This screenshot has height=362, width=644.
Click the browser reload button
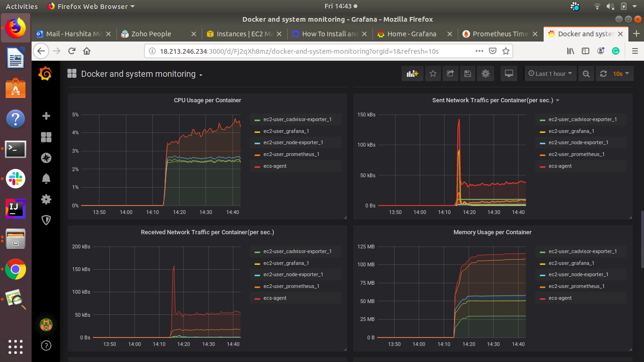[72, 51]
